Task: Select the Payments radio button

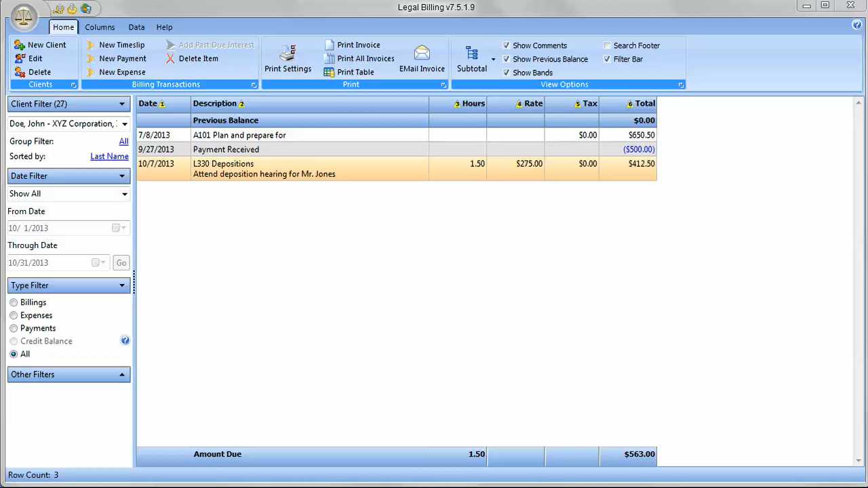Action: coord(14,328)
